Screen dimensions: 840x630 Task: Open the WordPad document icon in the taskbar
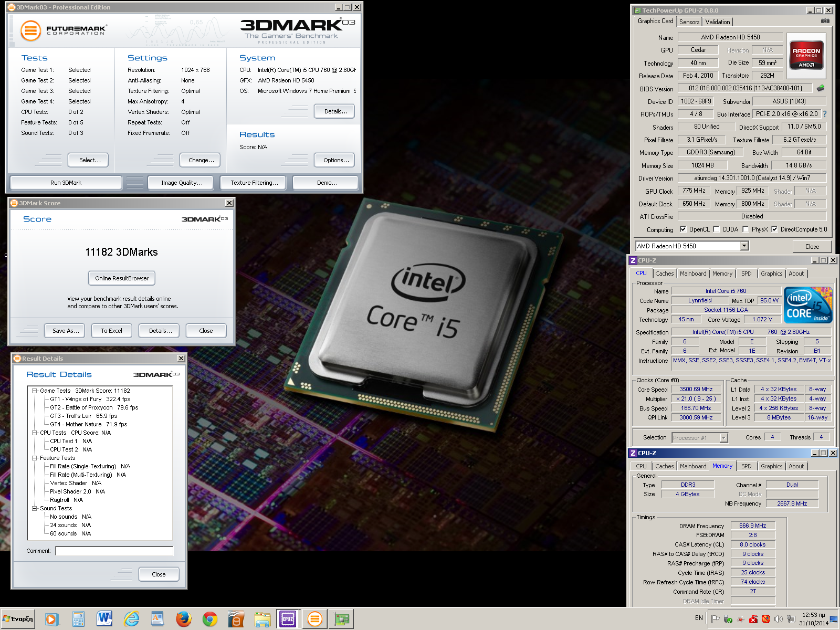click(157, 619)
